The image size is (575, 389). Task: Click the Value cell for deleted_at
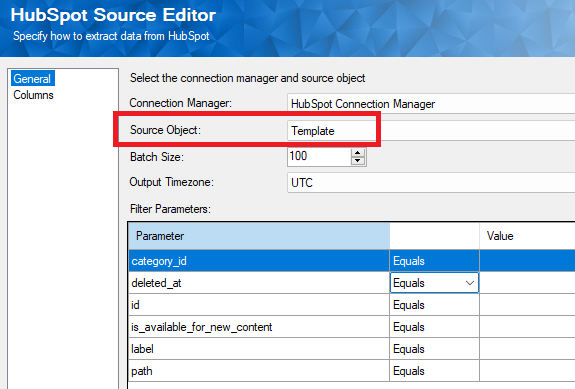527,283
